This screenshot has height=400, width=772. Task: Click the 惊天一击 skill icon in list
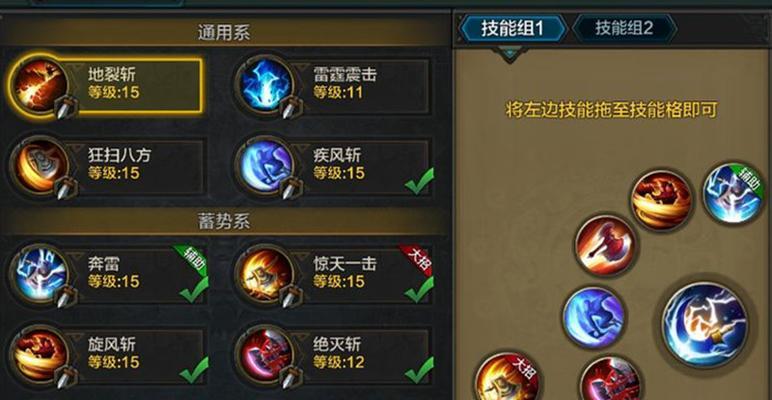pos(266,274)
